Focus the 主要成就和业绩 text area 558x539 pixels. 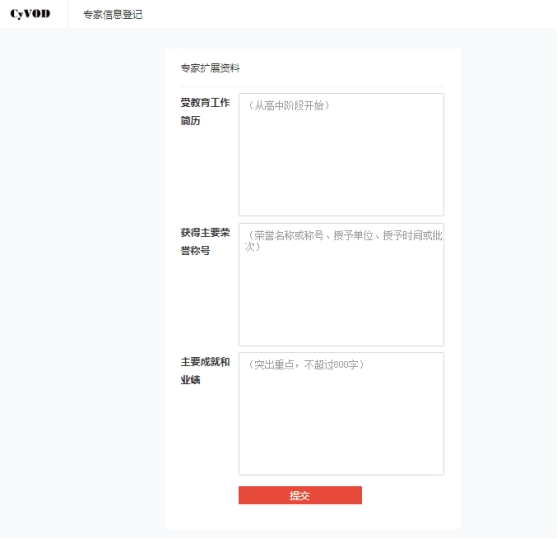[341, 413]
